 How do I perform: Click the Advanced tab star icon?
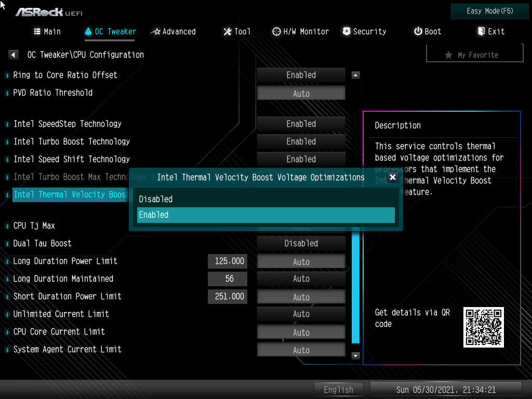(155, 32)
